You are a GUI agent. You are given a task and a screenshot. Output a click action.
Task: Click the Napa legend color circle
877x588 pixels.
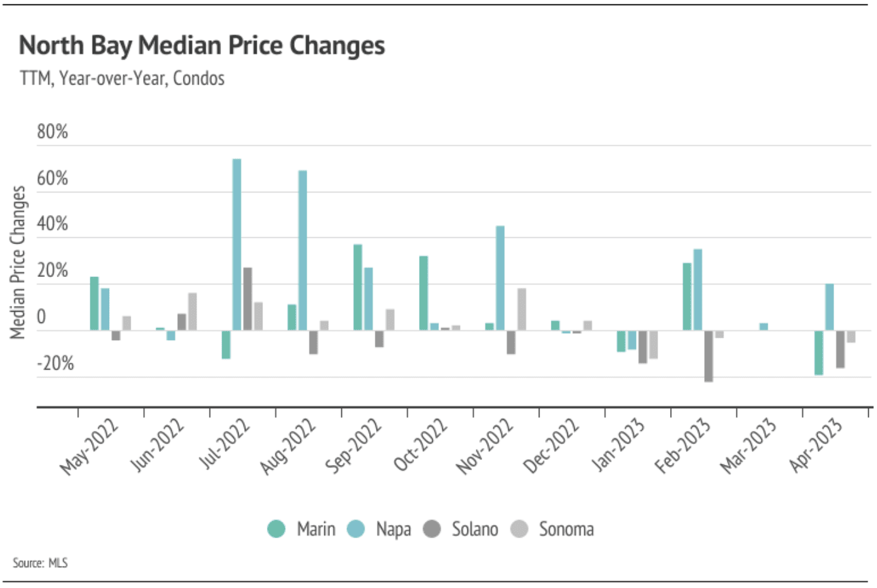[356, 529]
